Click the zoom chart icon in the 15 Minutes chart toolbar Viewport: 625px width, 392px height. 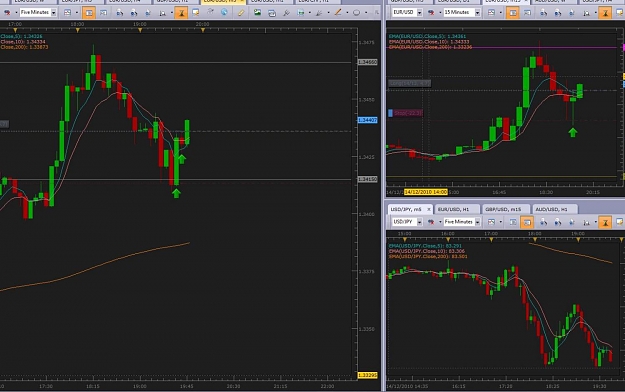click(586, 13)
